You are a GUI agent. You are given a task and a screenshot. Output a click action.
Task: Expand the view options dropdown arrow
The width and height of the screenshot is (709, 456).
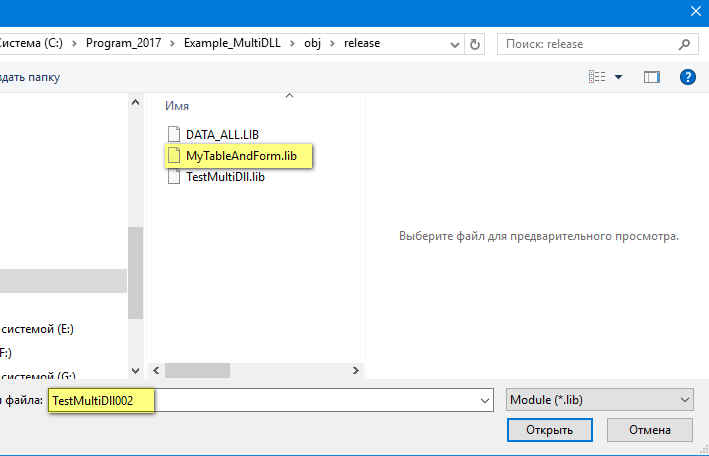point(618,77)
